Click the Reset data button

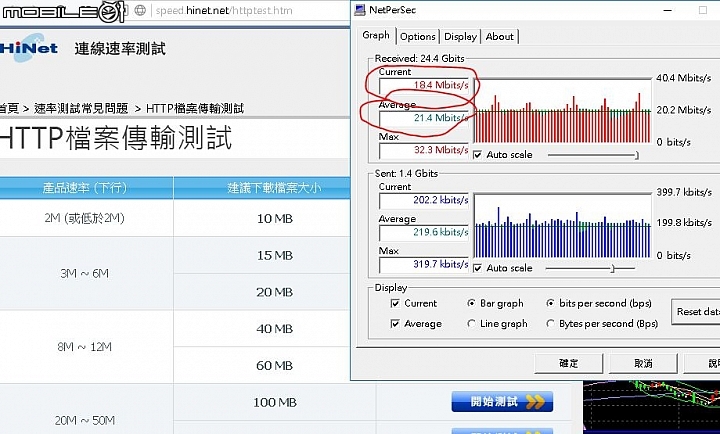(x=696, y=311)
